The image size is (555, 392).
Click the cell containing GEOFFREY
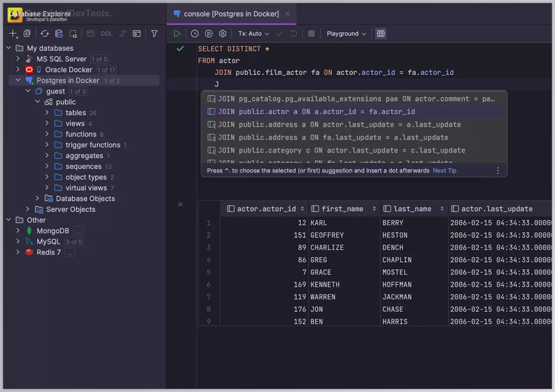344,235
